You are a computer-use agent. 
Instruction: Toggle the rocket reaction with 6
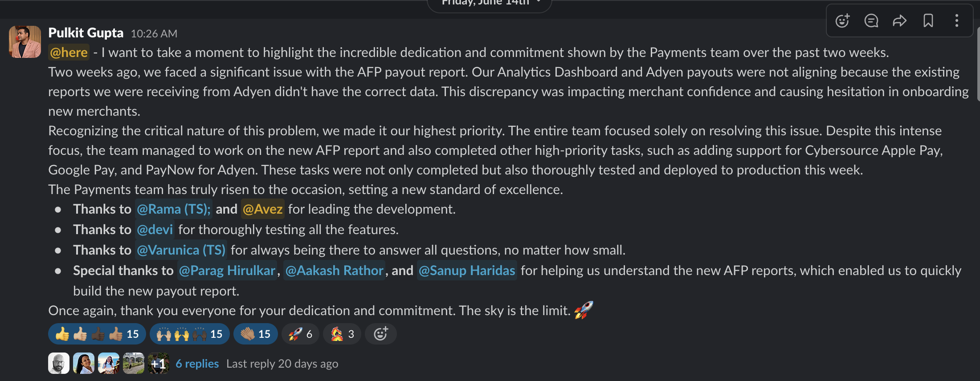(x=300, y=334)
